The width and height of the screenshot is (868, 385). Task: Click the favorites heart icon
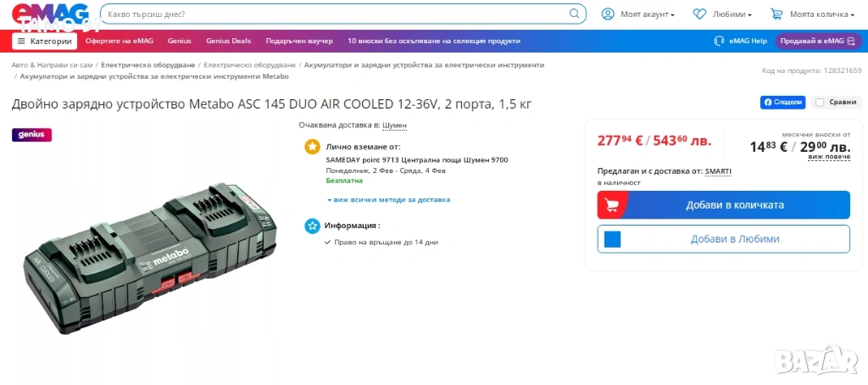tap(699, 14)
